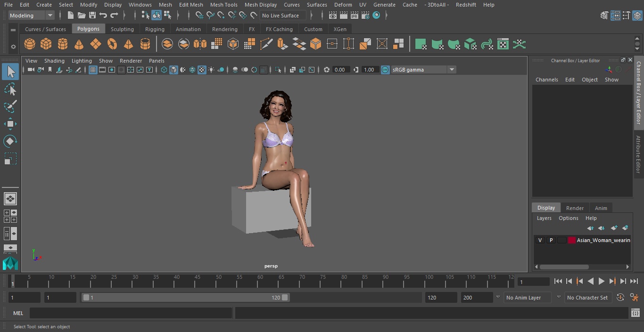Viewport: 644px width, 332px height.
Task: Create a polygon torus from the shelf
Action: (112, 44)
